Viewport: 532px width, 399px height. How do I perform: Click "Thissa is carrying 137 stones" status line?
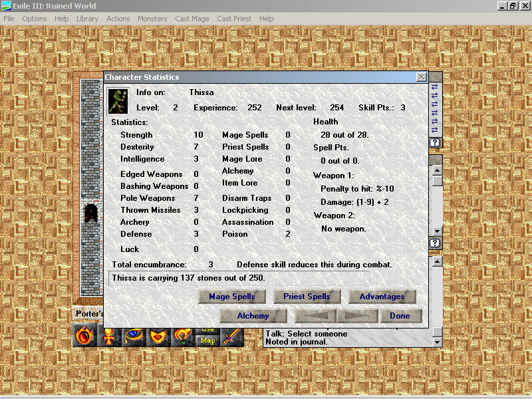(188, 278)
